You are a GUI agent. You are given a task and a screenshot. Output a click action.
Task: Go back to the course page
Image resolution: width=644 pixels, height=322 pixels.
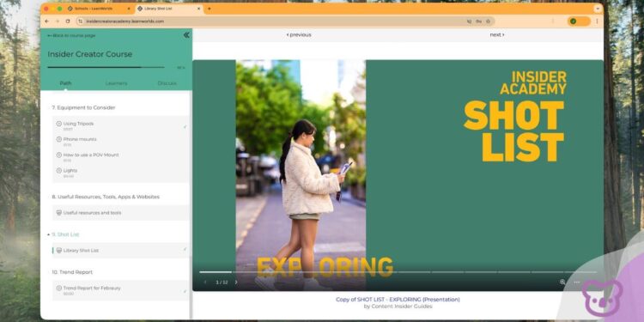(x=71, y=36)
